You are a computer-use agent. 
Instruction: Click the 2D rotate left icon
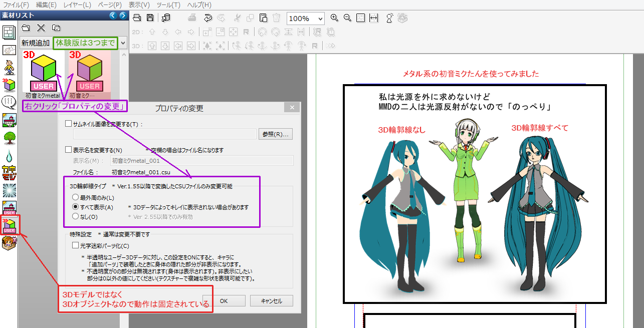(x=261, y=32)
